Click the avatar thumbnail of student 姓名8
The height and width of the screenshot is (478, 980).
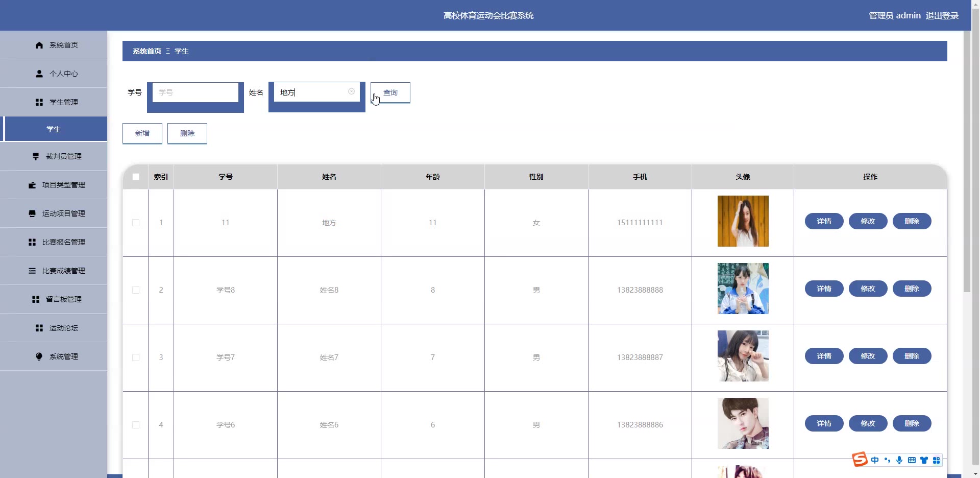pos(743,289)
